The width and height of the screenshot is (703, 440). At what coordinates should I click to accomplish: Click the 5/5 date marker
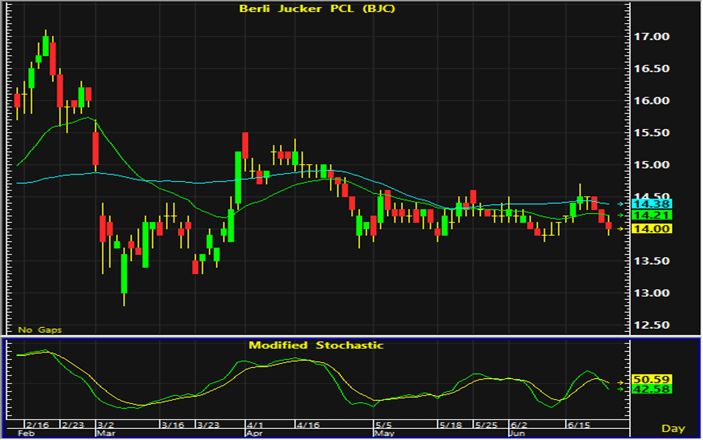(x=383, y=425)
